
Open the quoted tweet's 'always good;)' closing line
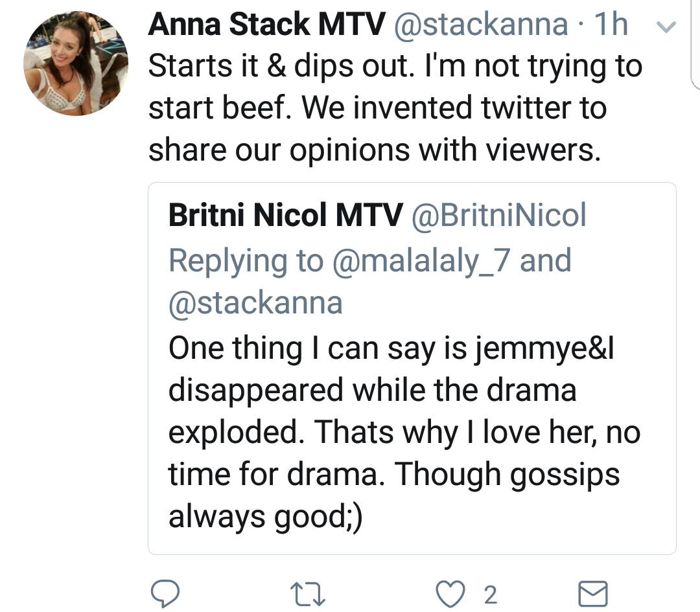click(x=266, y=517)
